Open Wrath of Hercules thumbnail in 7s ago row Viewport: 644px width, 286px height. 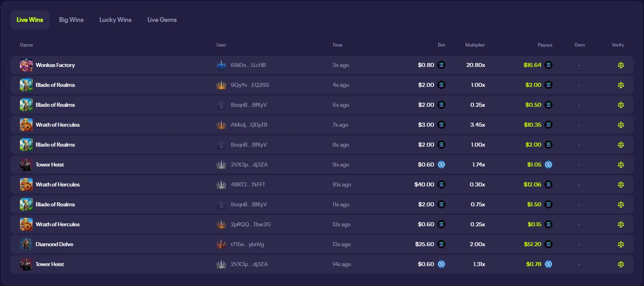[x=26, y=125]
